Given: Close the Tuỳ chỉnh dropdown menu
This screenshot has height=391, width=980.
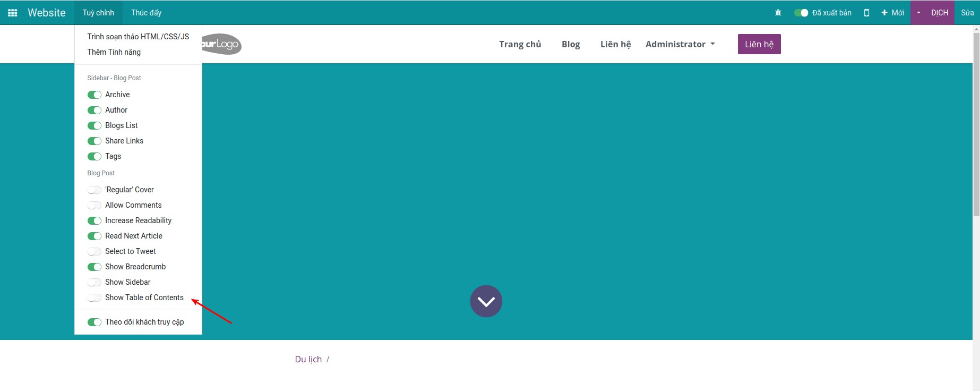Looking at the screenshot, I should [98, 13].
